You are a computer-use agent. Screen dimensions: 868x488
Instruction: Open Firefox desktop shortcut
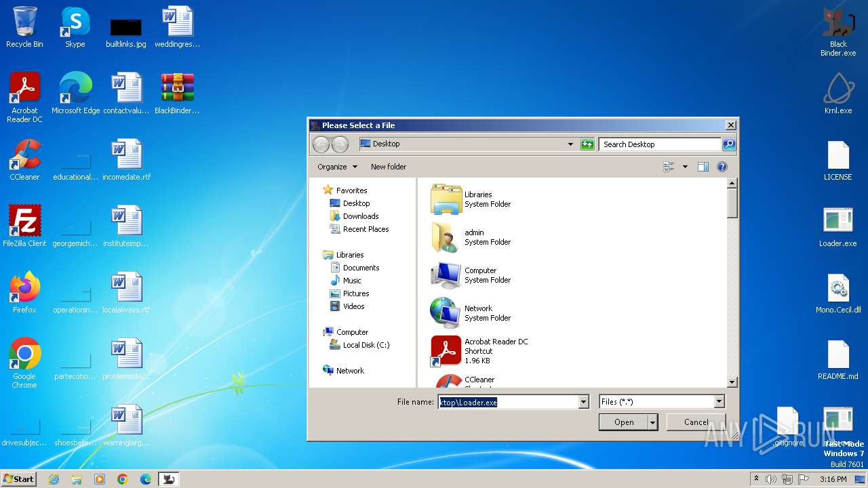[x=24, y=293]
